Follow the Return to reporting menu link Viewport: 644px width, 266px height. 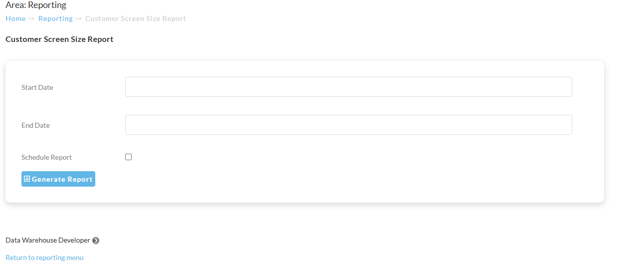click(44, 258)
